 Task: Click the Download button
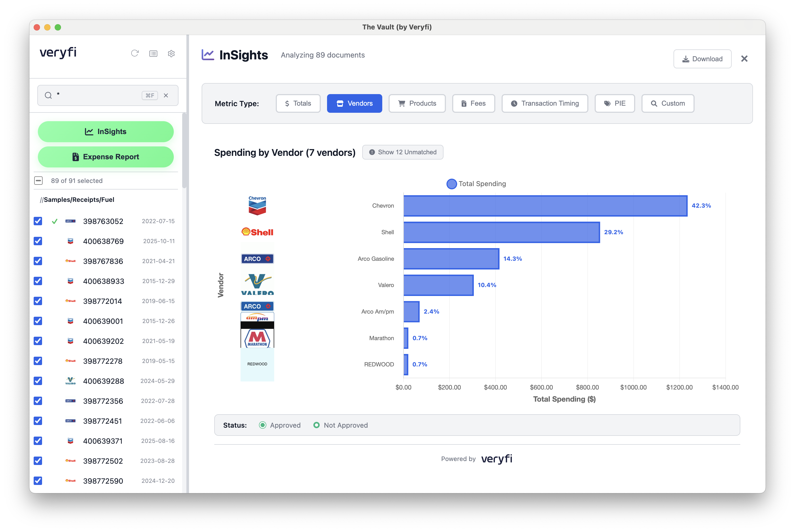point(702,59)
